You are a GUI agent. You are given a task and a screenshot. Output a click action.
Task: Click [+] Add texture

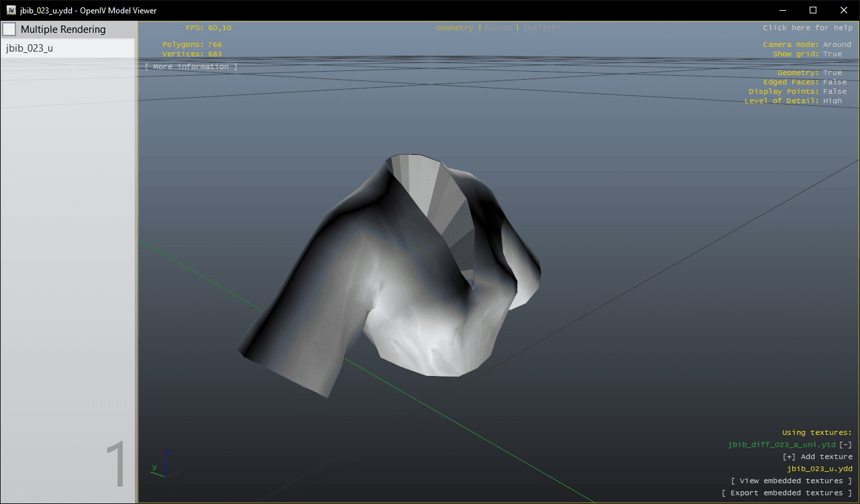pos(817,457)
